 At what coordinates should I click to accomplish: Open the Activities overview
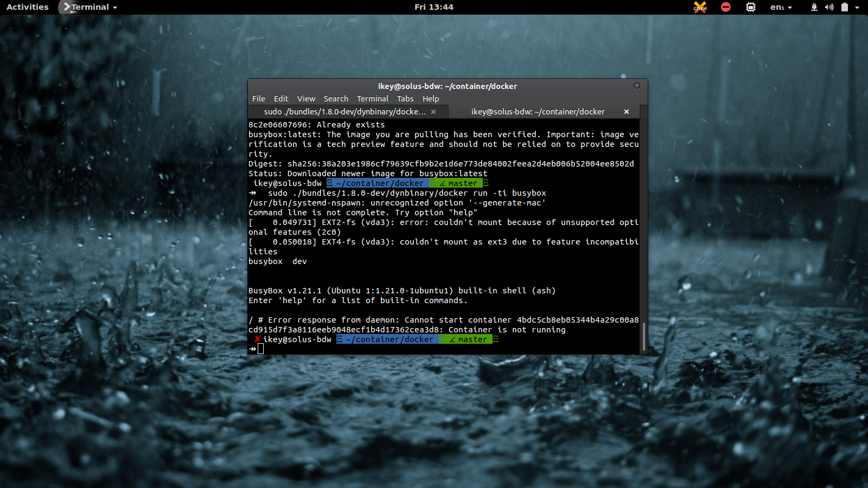28,7
